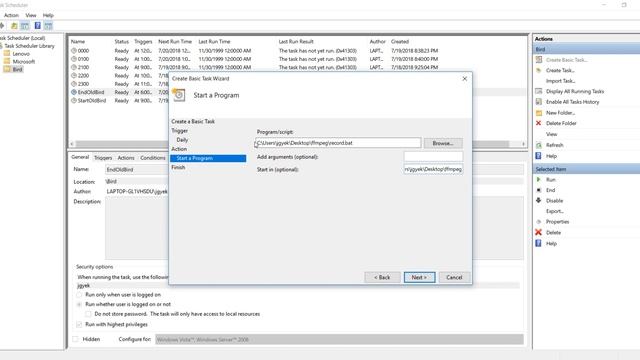640x360 pixels.
Task: Click the Disable action icon
Action: point(539,200)
